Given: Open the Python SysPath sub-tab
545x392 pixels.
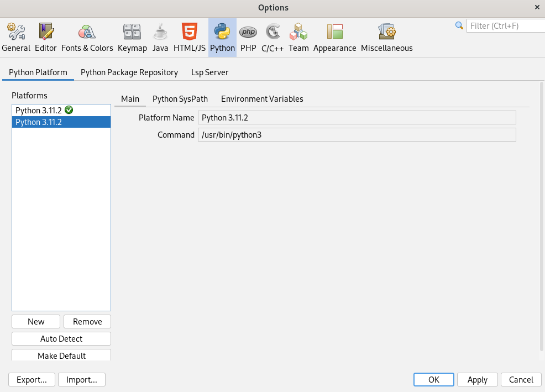Looking at the screenshot, I should 180,99.
